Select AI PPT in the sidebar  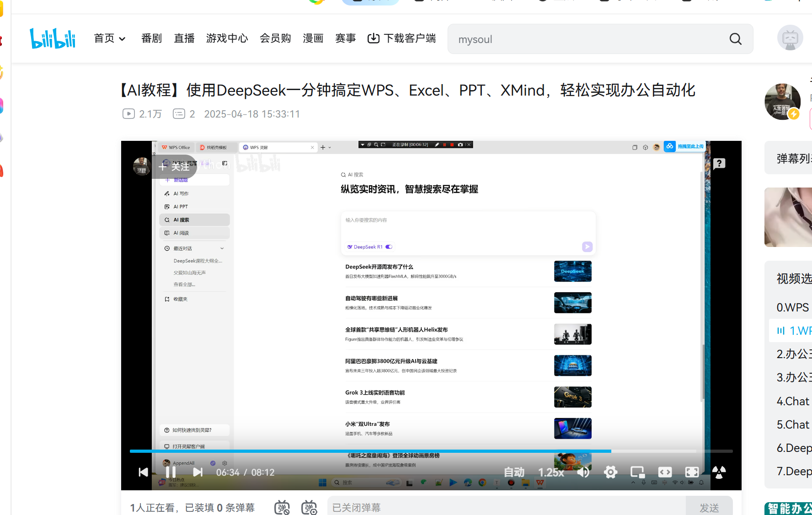[194, 207]
